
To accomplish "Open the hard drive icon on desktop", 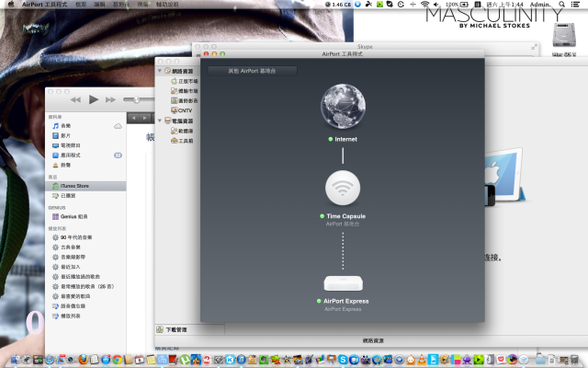I will pyautogui.click(x=563, y=36).
